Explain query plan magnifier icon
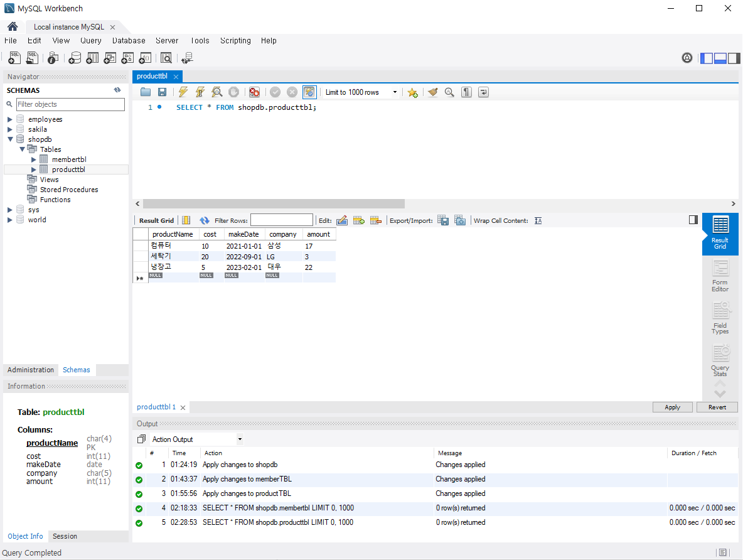Image resolution: width=743 pixels, height=560 pixels. coord(217,92)
